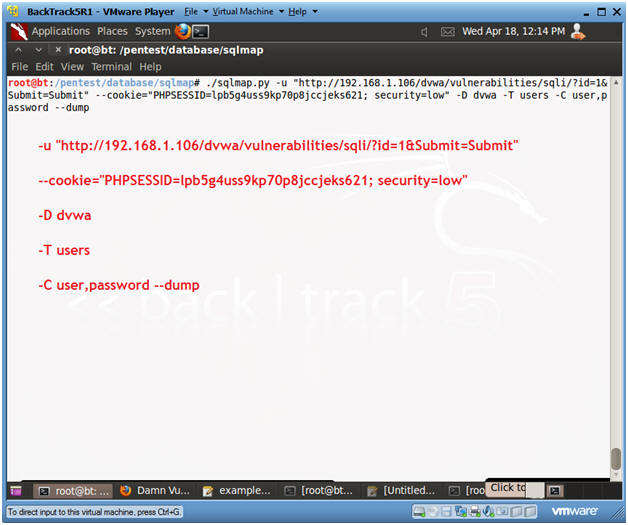This screenshot has width=628, height=525.
Task: Click the show desktop icon in bottom panel
Action: click(16, 491)
